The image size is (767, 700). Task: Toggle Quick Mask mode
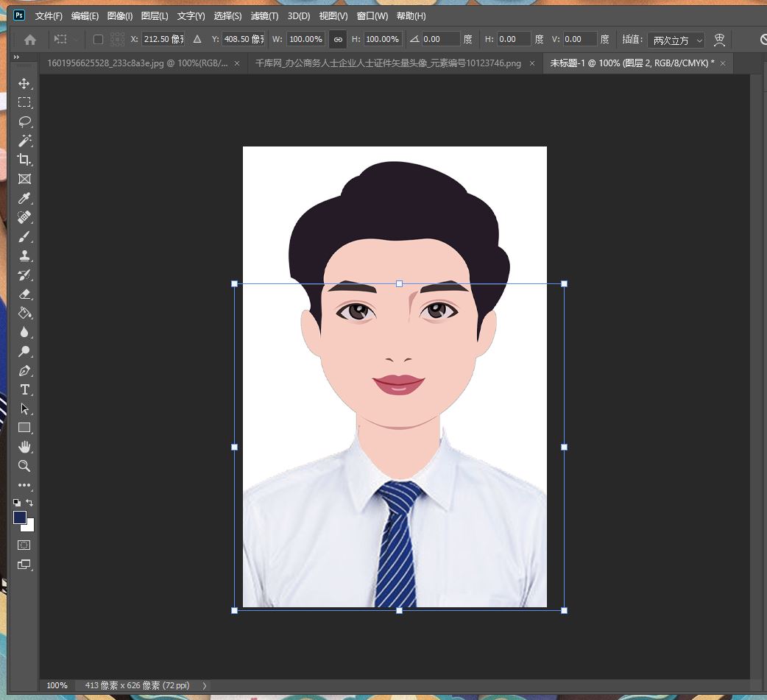pyautogui.click(x=24, y=545)
